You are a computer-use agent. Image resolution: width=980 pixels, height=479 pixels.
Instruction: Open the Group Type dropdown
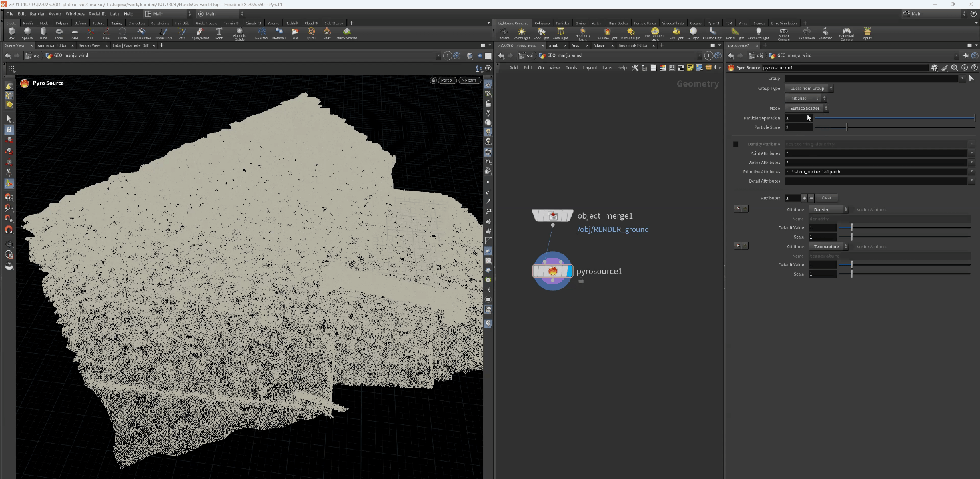coord(809,88)
